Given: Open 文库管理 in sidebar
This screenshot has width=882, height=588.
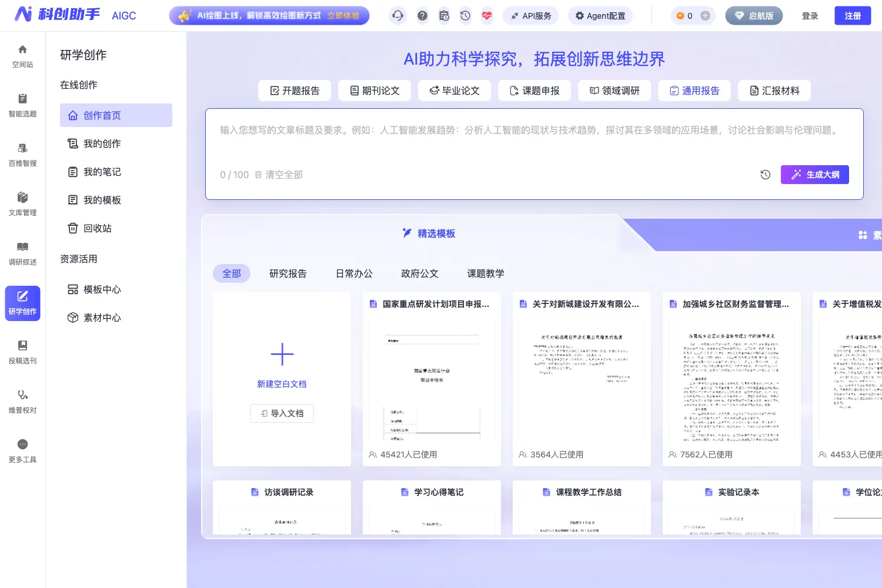Looking at the screenshot, I should click(x=22, y=205).
